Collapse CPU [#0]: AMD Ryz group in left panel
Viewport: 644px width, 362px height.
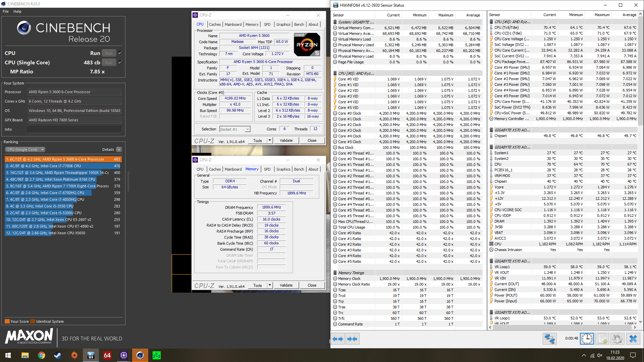click(335, 73)
